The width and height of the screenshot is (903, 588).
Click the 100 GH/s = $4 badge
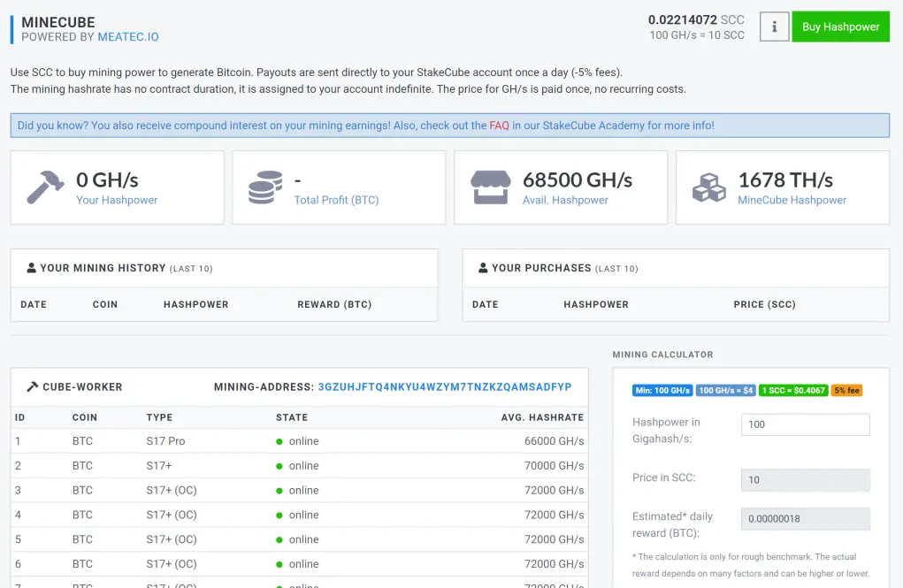[x=725, y=391]
